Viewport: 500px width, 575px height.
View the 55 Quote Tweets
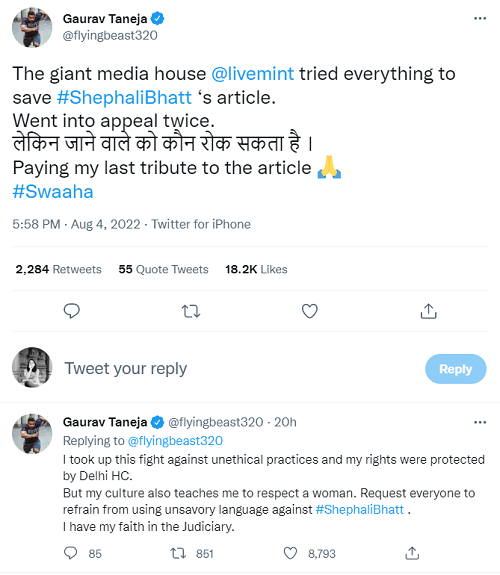coord(163,269)
